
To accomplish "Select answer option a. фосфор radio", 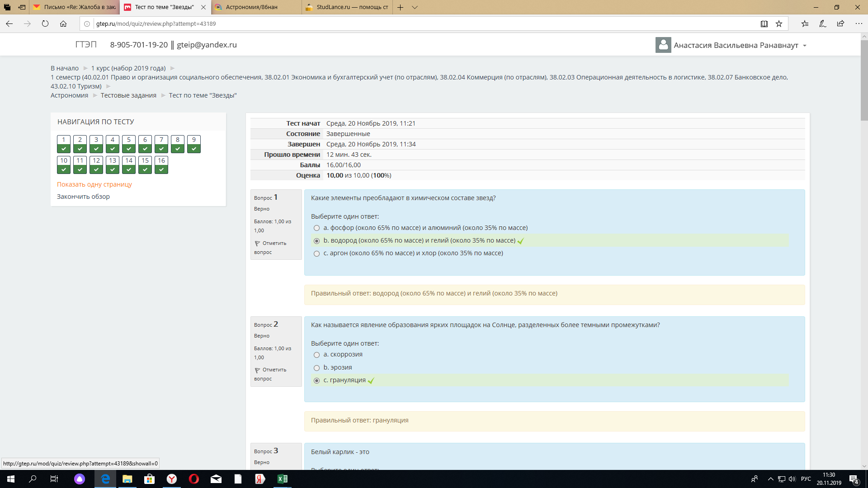I will pos(316,228).
